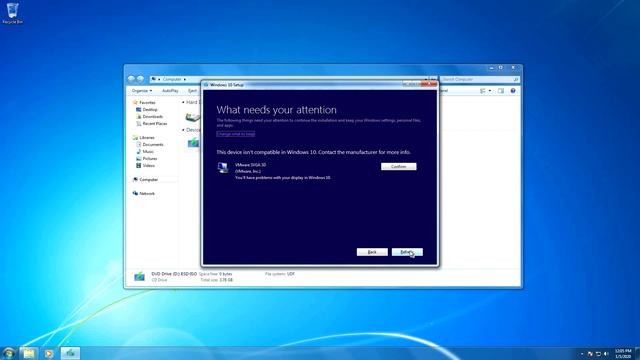The width and height of the screenshot is (640, 360).
Task: Click the Search Computer box
Action: coord(480,79)
